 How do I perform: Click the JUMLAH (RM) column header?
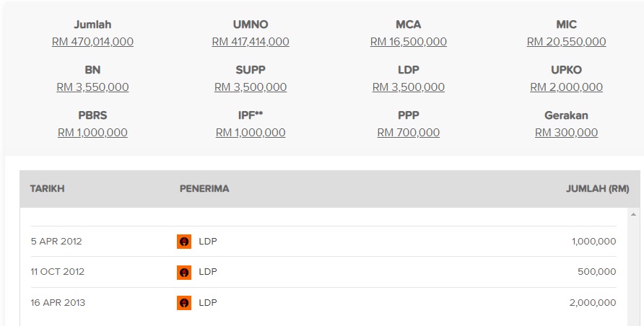tap(597, 189)
